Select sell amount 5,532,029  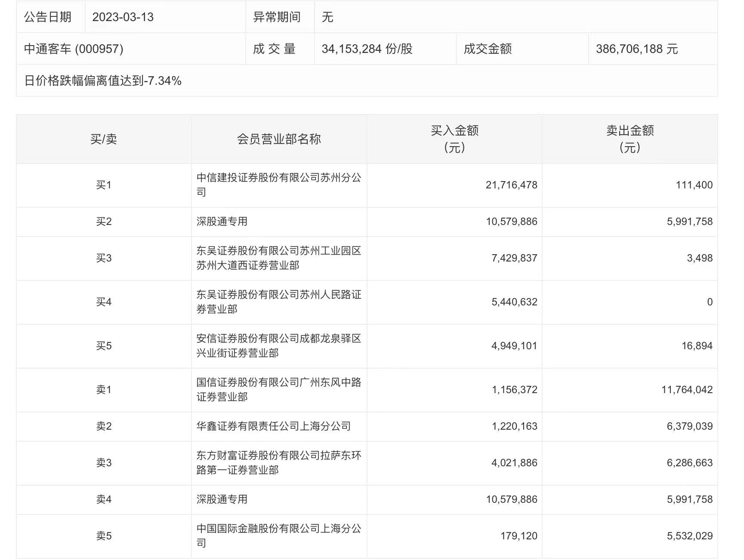click(690, 536)
